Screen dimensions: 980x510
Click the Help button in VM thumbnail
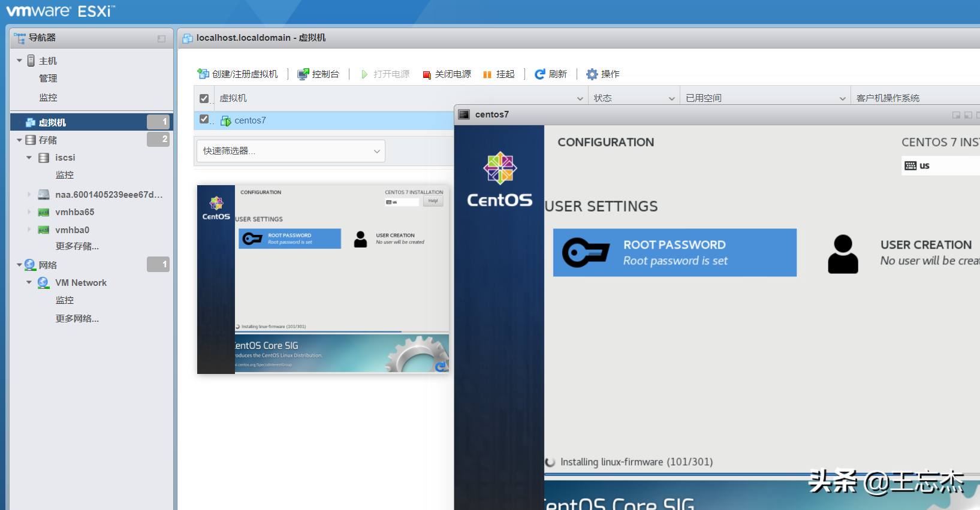click(x=433, y=201)
